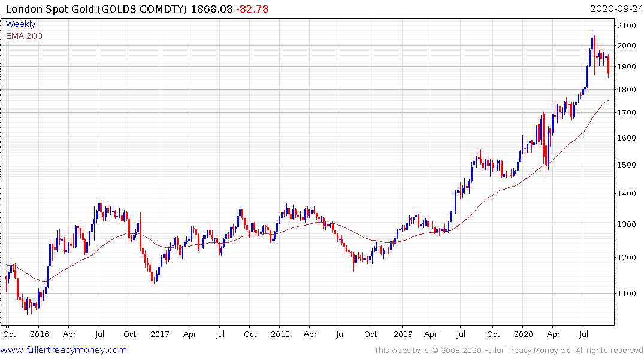Image resolution: width=644 pixels, height=359 pixels.
Task: Click the 1500 price axis label
Action: click(627, 165)
